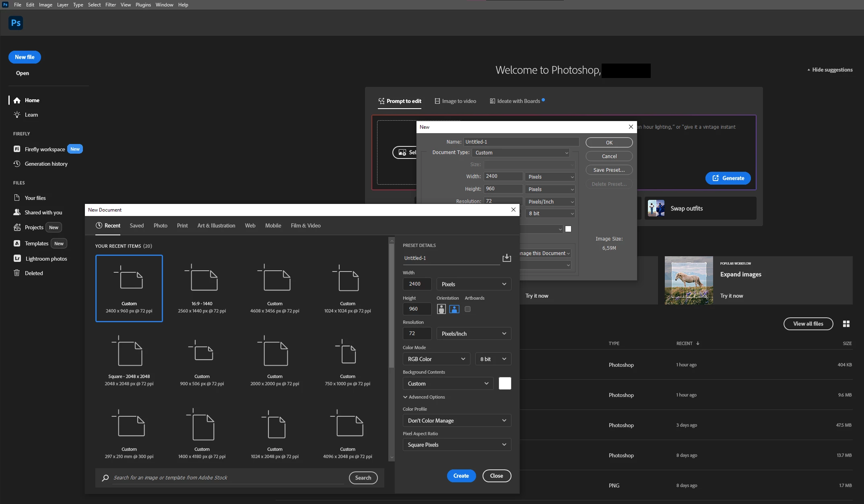This screenshot has height=504, width=864.
Task: Open RGB Color mode dropdown
Action: (x=436, y=359)
